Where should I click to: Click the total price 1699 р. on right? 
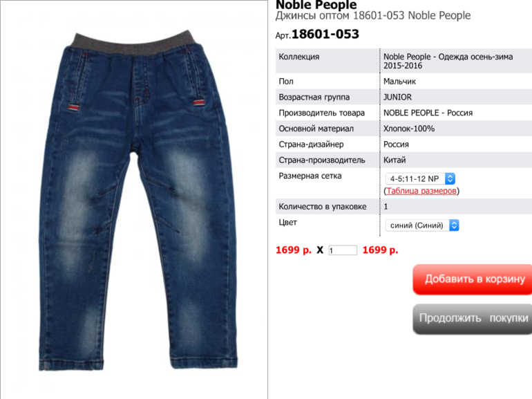click(x=380, y=250)
